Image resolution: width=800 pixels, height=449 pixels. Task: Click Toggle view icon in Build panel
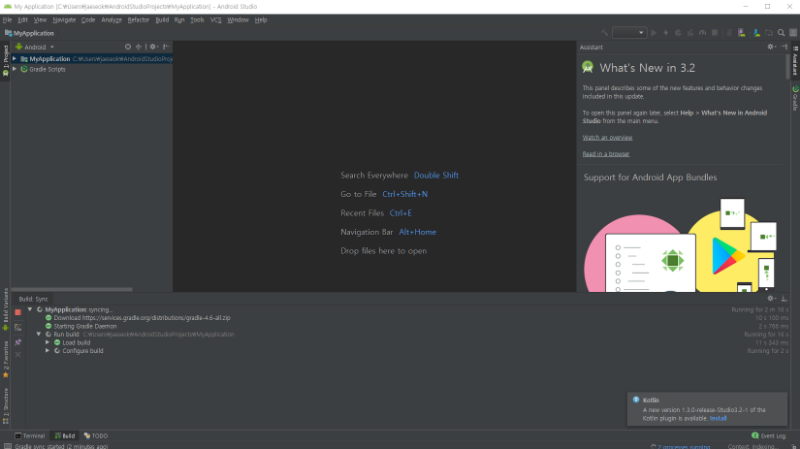pyautogui.click(x=18, y=327)
